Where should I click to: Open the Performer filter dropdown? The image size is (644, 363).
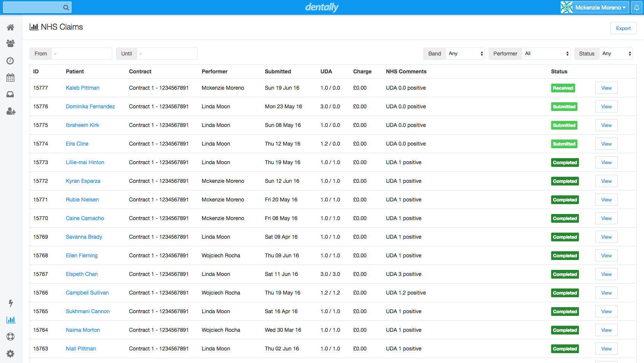(547, 54)
